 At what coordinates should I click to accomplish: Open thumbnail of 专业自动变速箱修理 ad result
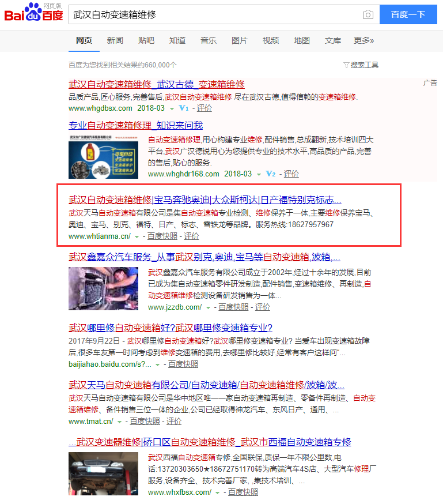tap(103, 156)
